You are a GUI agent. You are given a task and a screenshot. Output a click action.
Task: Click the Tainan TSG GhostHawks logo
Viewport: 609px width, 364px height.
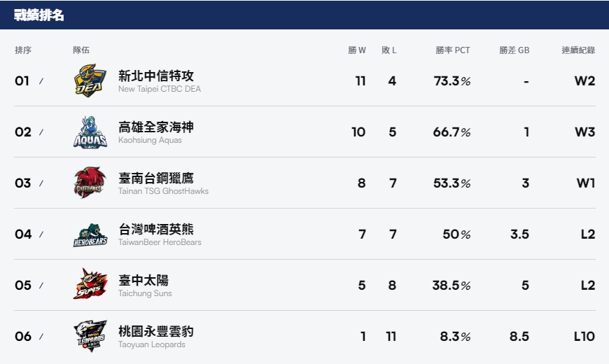(90, 183)
